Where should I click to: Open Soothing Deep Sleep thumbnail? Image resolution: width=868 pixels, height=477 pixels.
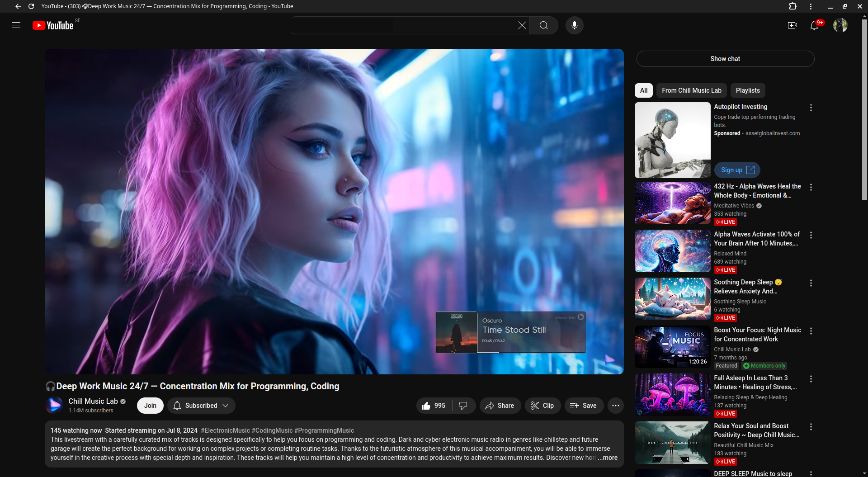click(672, 299)
